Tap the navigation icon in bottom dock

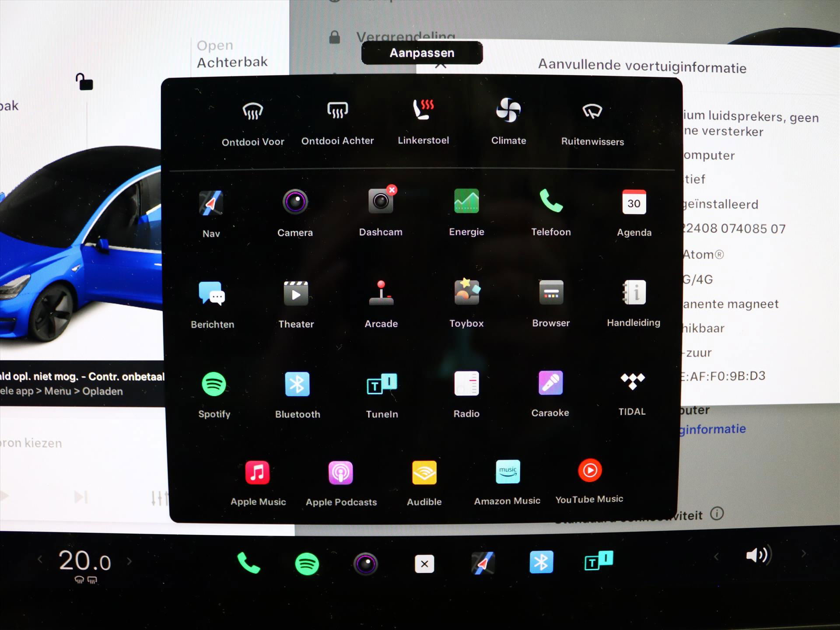(483, 563)
